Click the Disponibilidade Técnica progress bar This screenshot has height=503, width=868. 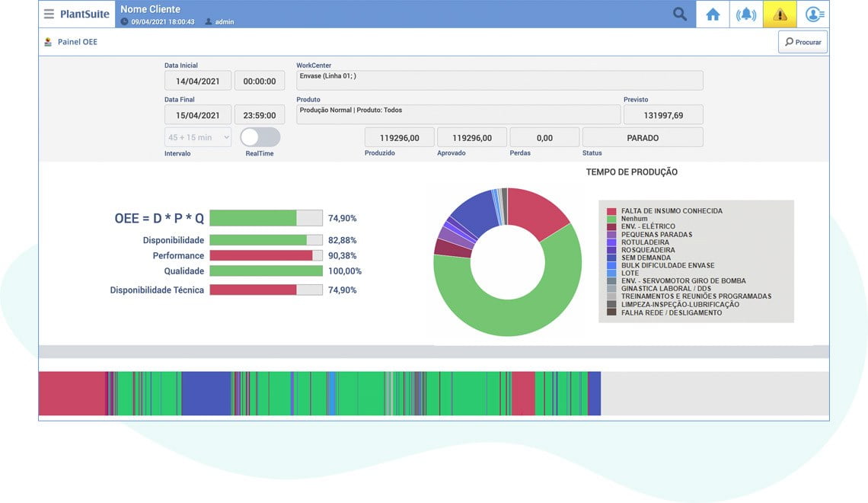266,290
